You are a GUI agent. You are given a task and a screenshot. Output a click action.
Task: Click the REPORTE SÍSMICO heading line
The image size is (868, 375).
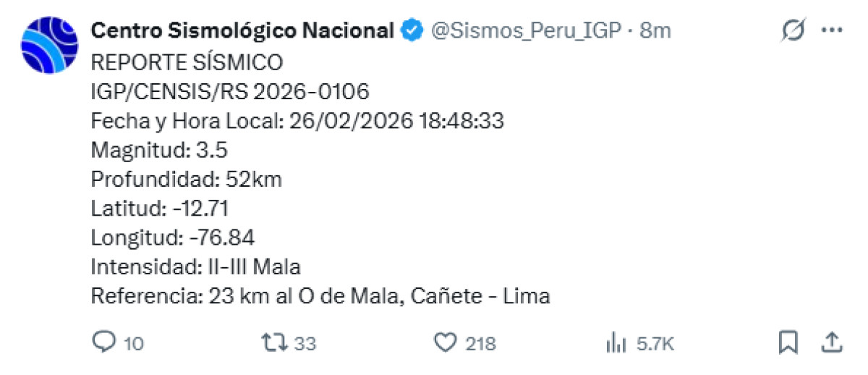click(x=187, y=63)
